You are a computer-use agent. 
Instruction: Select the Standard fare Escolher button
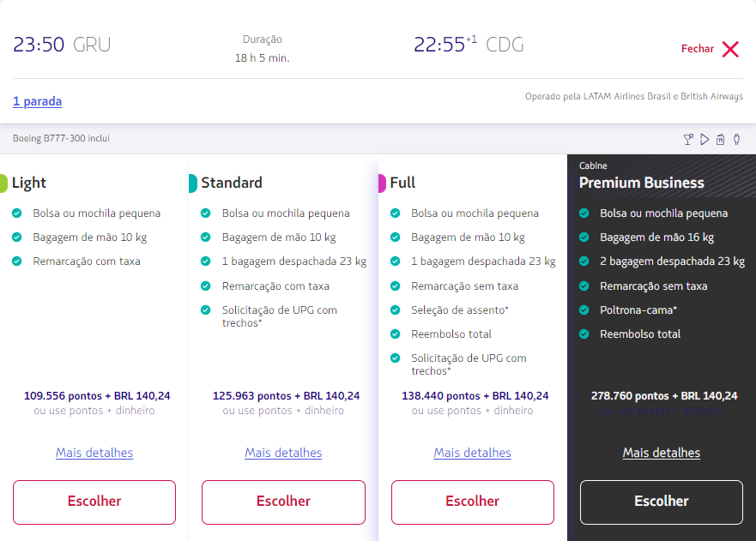tap(283, 502)
